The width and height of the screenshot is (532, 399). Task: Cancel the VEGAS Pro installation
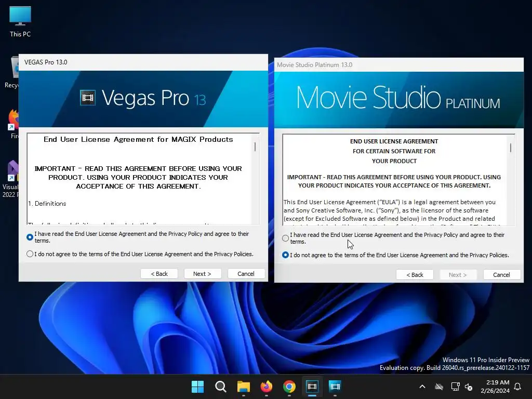pos(246,273)
